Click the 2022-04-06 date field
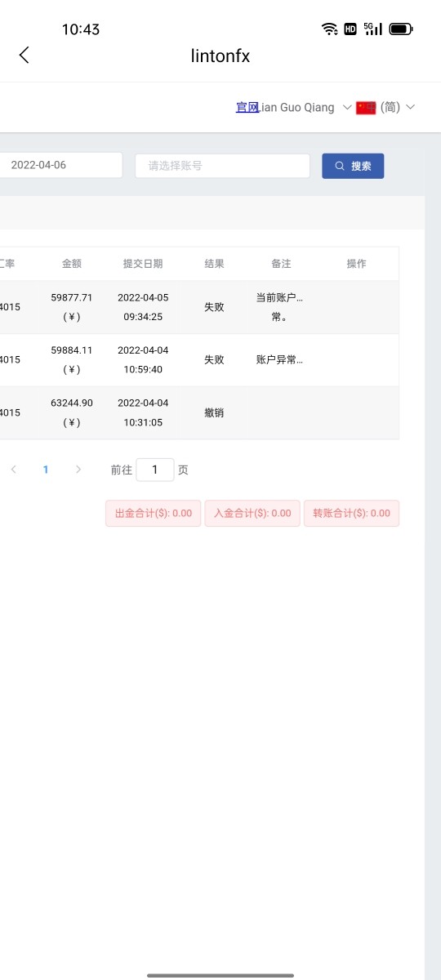 [61, 166]
